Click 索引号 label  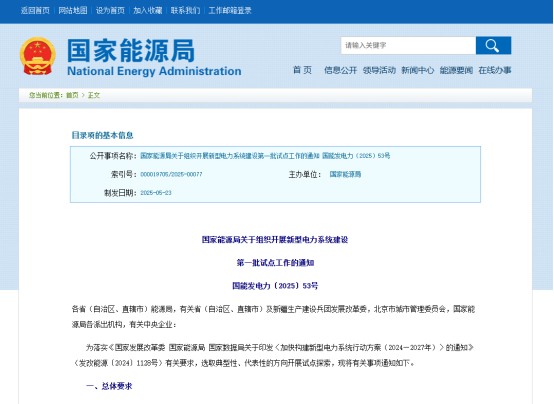click(124, 174)
